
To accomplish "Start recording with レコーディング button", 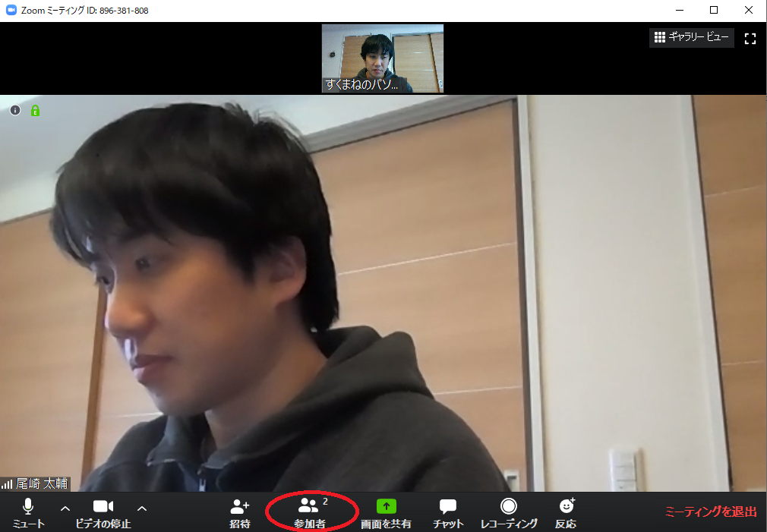I will point(509,513).
